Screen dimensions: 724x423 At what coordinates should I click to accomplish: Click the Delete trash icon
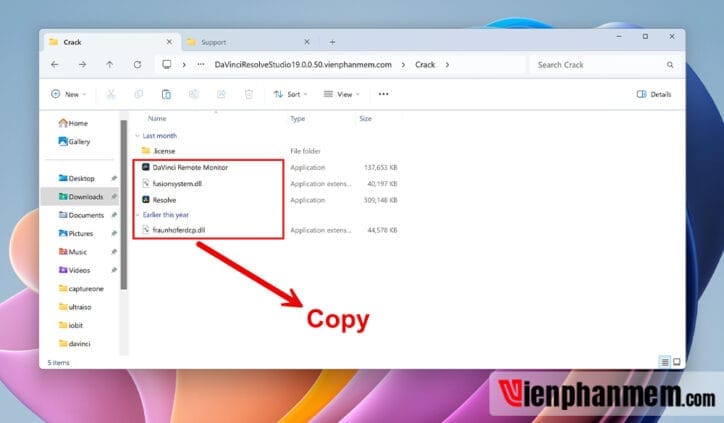(249, 94)
